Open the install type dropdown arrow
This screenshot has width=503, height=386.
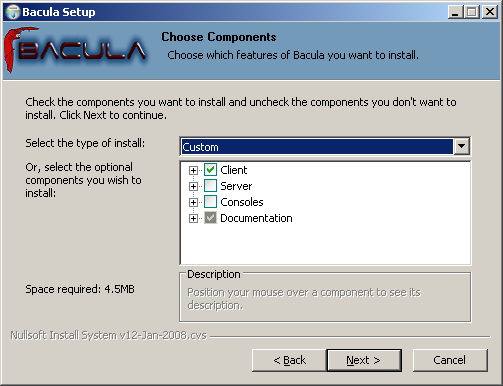pyautogui.click(x=461, y=146)
